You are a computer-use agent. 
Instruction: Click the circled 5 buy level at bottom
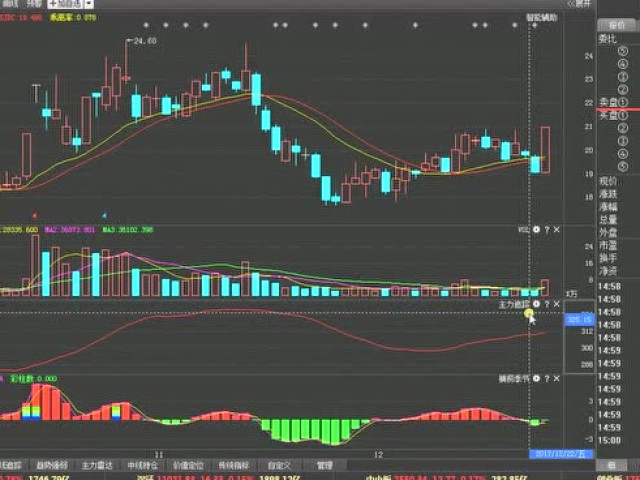(622, 166)
